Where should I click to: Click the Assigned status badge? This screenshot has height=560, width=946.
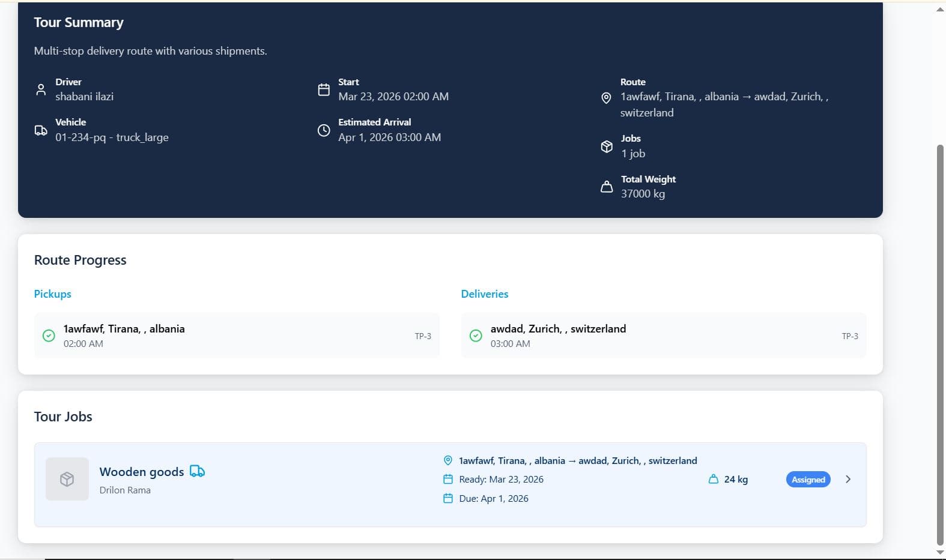coord(808,480)
